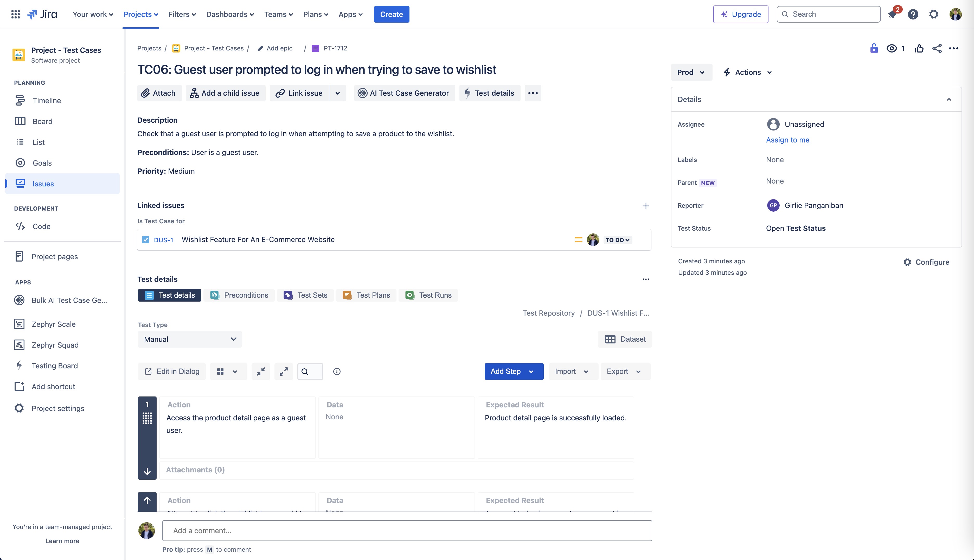Change status using the TO DO dropdown
This screenshot has height=560, width=974.
point(617,239)
